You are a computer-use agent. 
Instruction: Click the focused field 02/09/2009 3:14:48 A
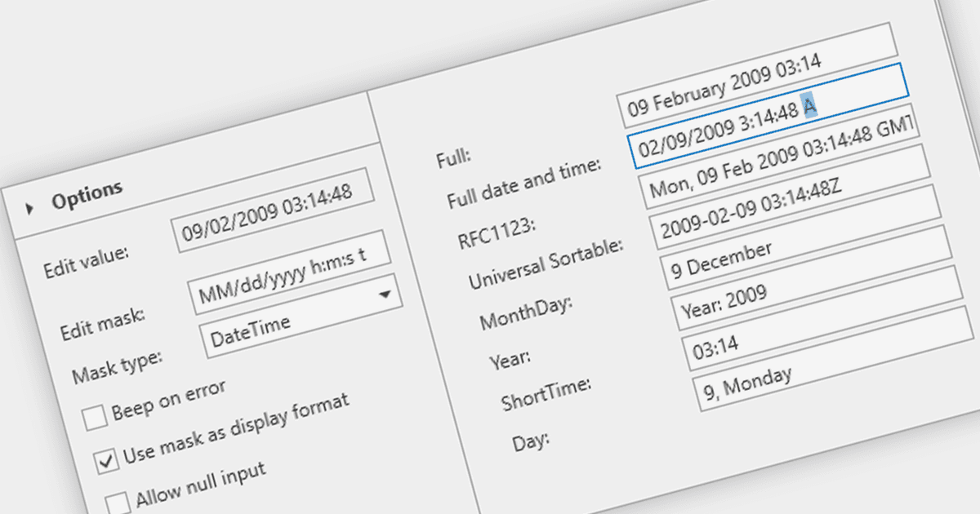(x=769, y=116)
